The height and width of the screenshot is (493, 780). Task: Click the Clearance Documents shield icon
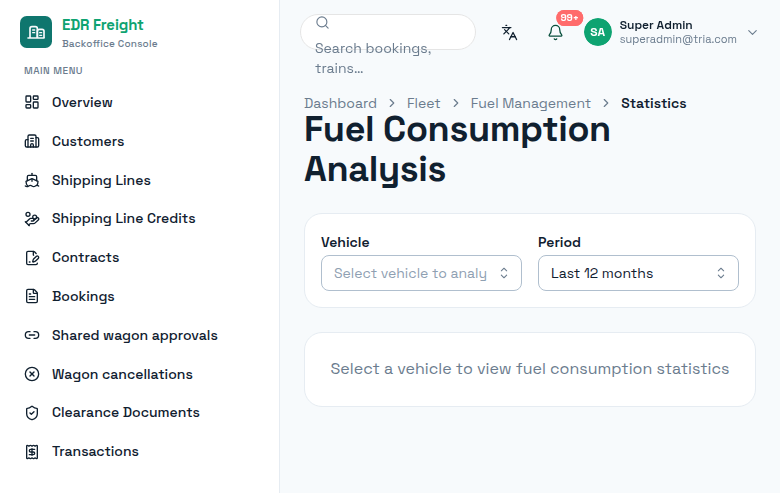(x=32, y=413)
